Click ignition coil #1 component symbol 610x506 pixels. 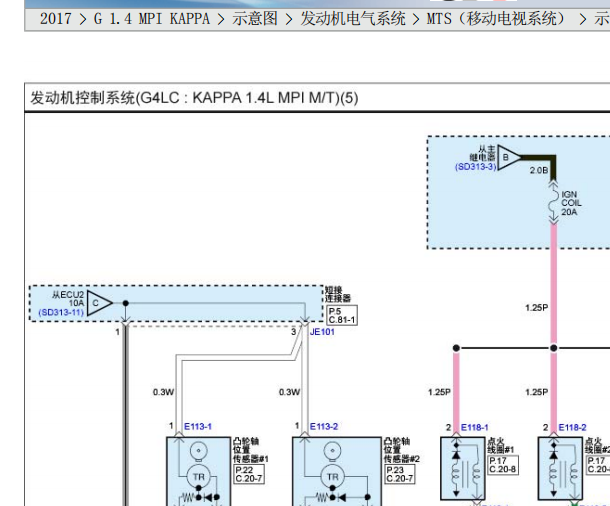[x=463, y=468]
